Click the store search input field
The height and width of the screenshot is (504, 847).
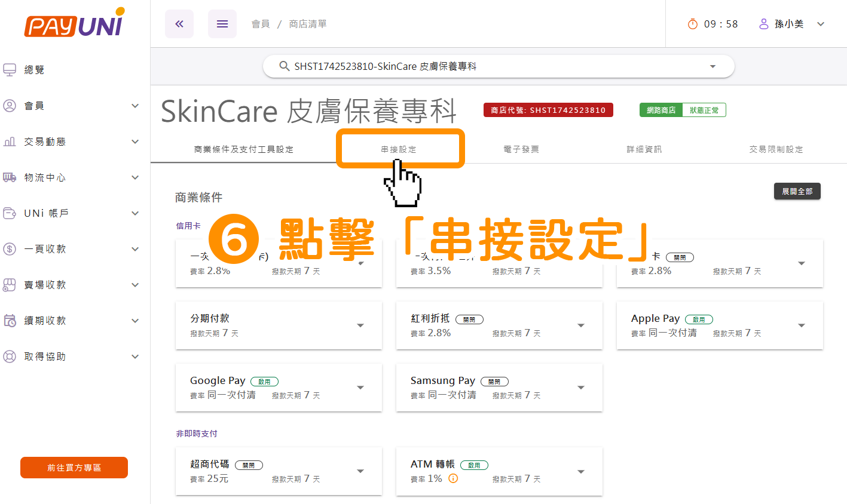coord(499,66)
